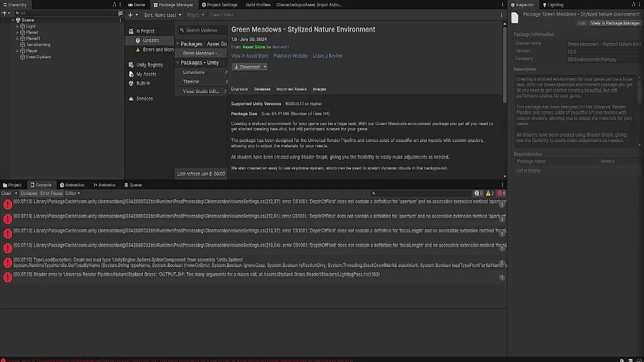Switch to the Animator tab
Viewport: 644px width, 362px height.
[x=104, y=185]
